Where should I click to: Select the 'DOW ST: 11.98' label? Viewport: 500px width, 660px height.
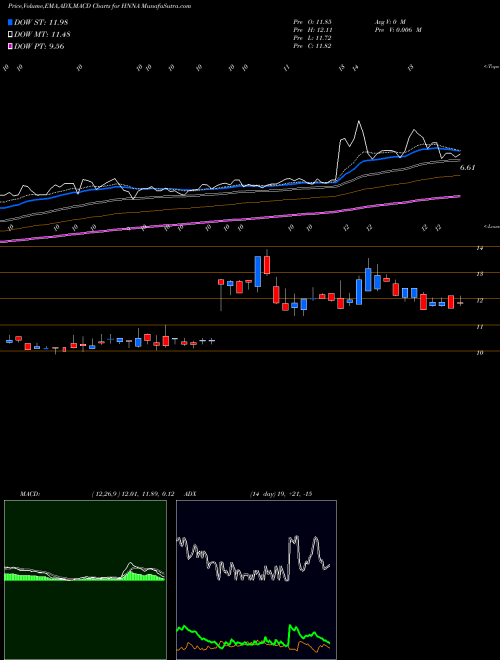click(41, 22)
